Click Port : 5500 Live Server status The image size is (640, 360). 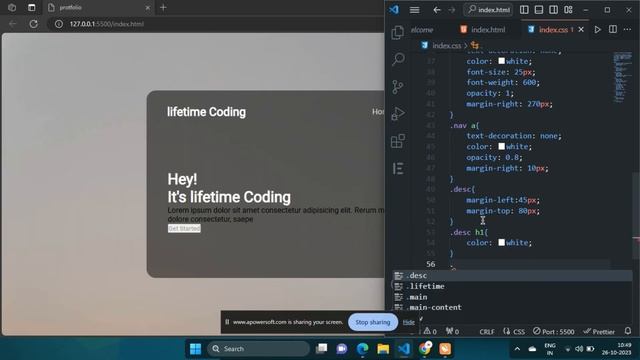pyautogui.click(x=553, y=331)
